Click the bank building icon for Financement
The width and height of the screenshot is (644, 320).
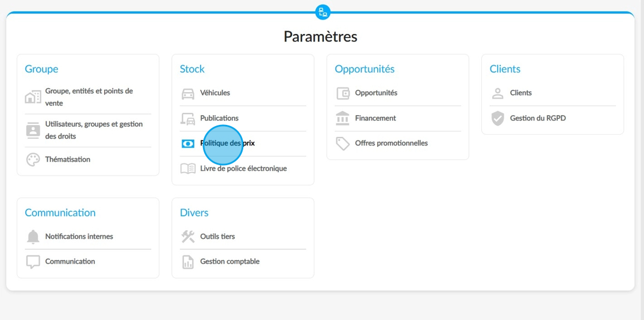tap(343, 118)
